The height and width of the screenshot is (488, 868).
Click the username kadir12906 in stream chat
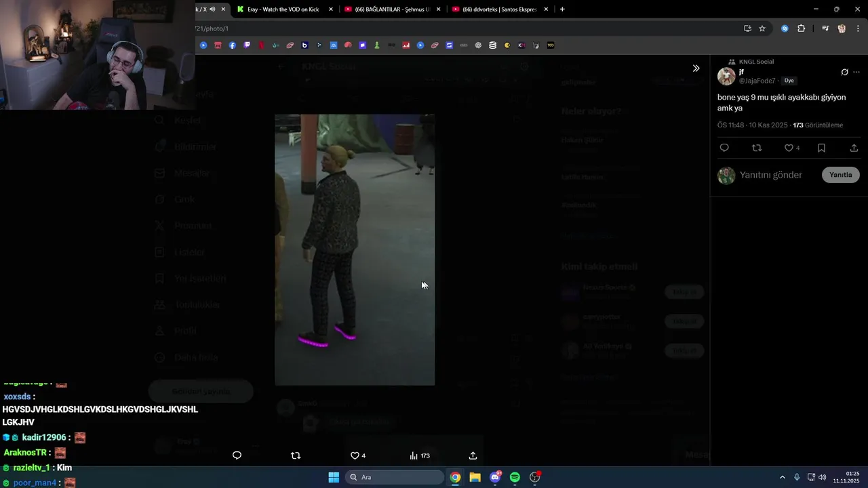(44, 438)
